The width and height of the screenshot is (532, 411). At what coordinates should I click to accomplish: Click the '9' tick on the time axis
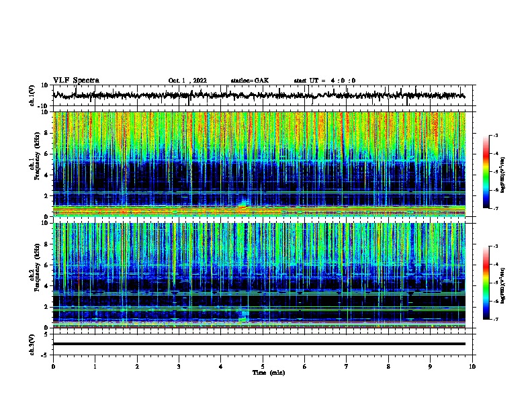430,367
